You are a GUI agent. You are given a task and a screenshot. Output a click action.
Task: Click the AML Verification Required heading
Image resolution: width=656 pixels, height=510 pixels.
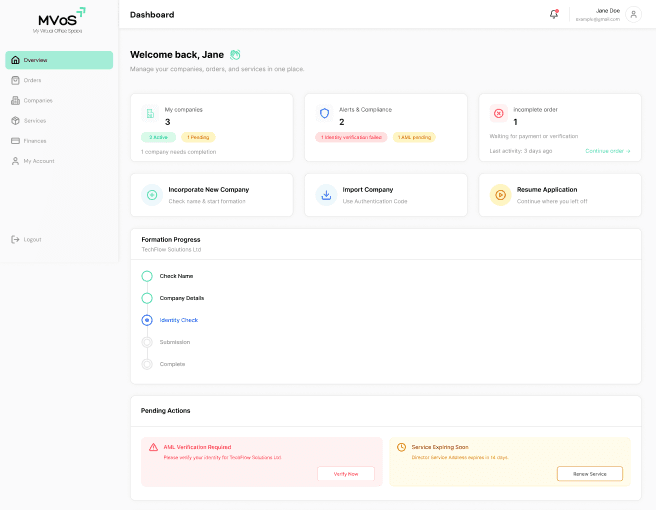click(197, 447)
